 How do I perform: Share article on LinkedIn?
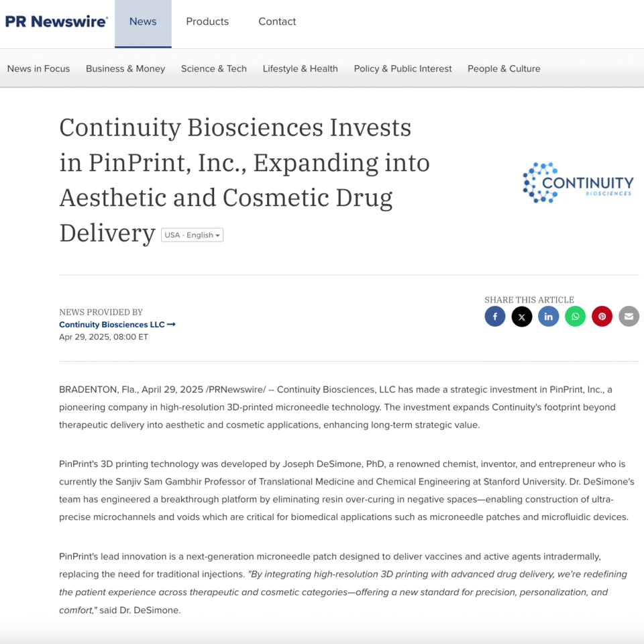point(548,316)
